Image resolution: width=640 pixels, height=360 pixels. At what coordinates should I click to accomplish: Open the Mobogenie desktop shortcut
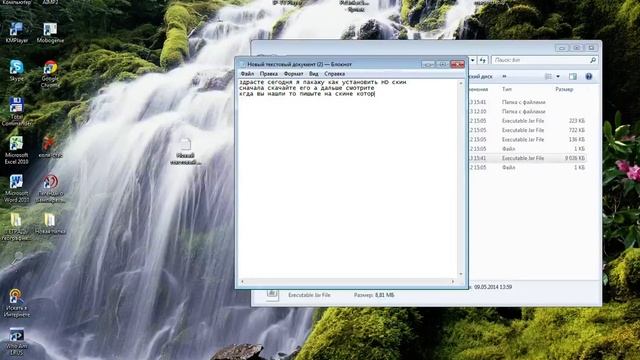[x=50, y=32]
